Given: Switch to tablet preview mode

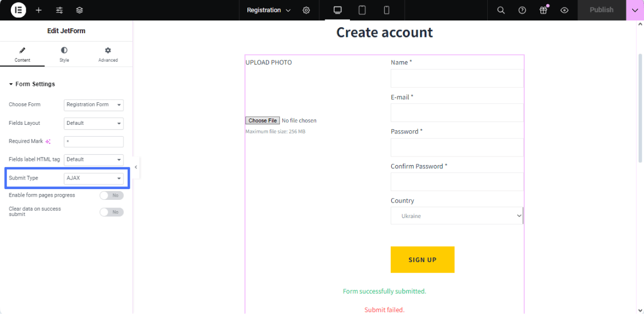Looking at the screenshot, I should tap(362, 10).
